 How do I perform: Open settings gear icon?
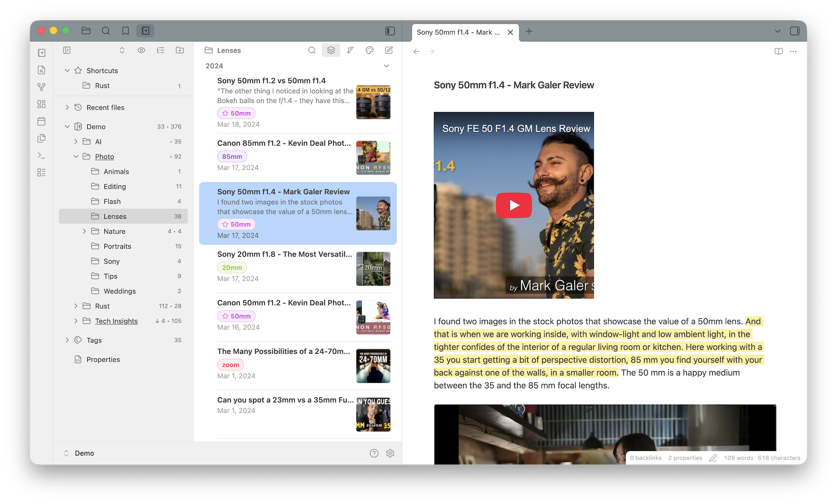(x=390, y=453)
